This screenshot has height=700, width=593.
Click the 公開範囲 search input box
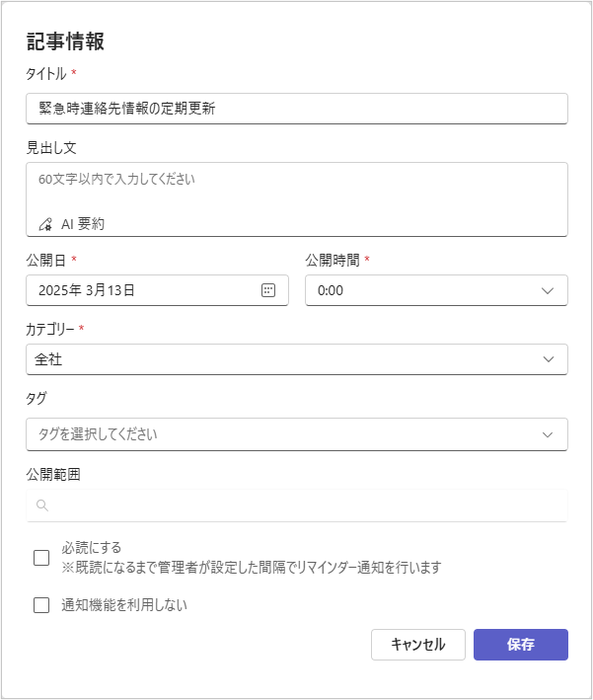pos(297,506)
